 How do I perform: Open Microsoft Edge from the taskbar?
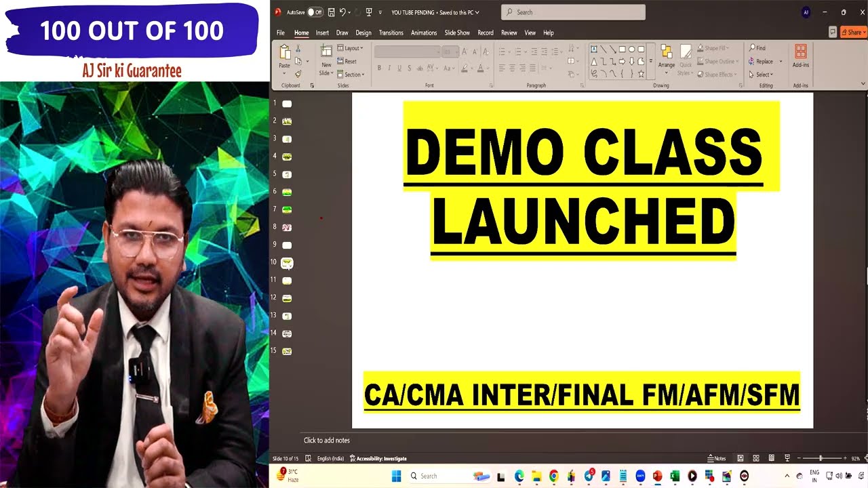[x=519, y=476]
